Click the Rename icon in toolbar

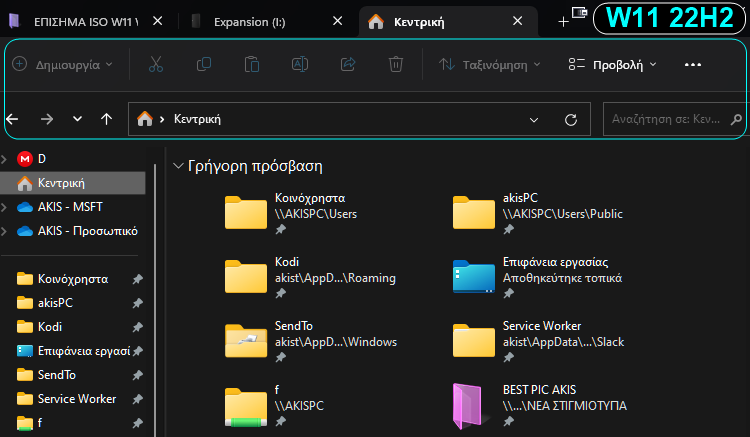[x=300, y=64]
